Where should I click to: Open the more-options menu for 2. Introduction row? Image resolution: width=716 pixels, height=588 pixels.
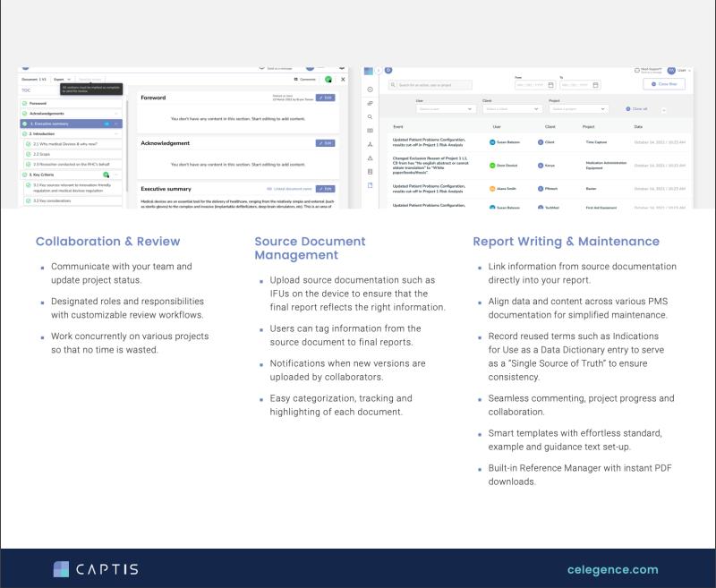[116, 133]
